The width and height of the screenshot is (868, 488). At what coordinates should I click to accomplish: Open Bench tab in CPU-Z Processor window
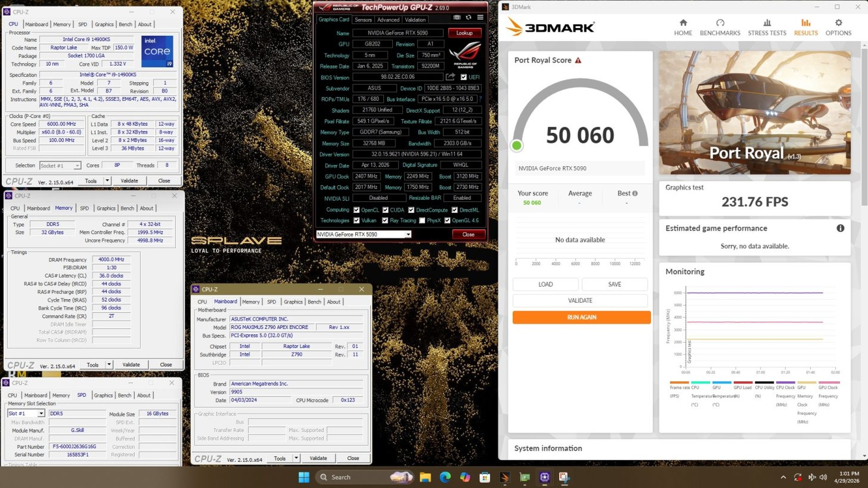click(125, 25)
